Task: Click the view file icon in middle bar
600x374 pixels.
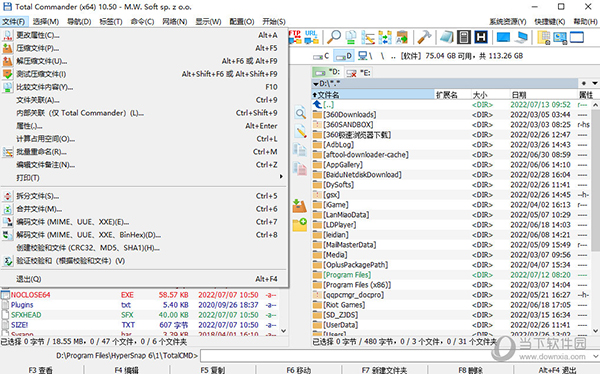Action: point(300,113)
